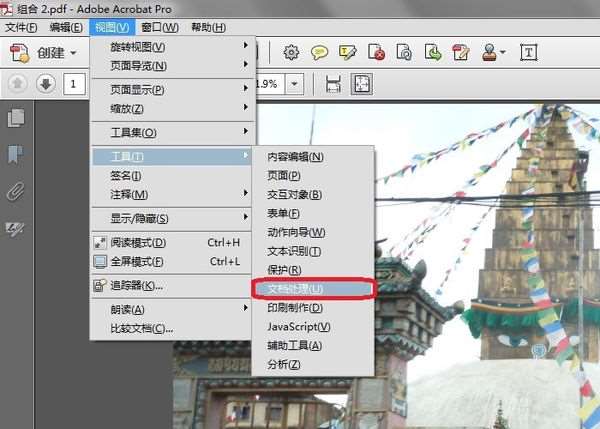The width and height of the screenshot is (600, 429).
Task: Select the highlight text tool
Action: coord(347,52)
